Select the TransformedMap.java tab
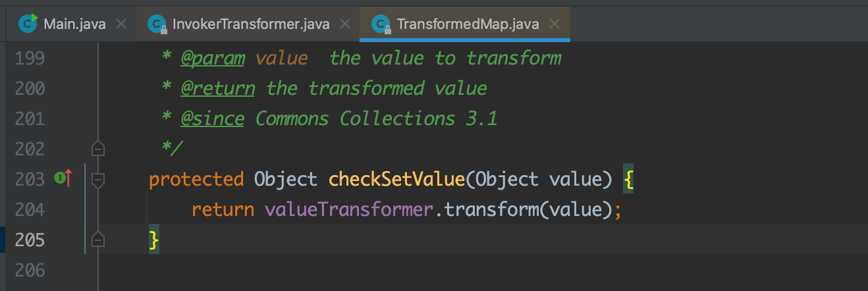 [x=468, y=24]
